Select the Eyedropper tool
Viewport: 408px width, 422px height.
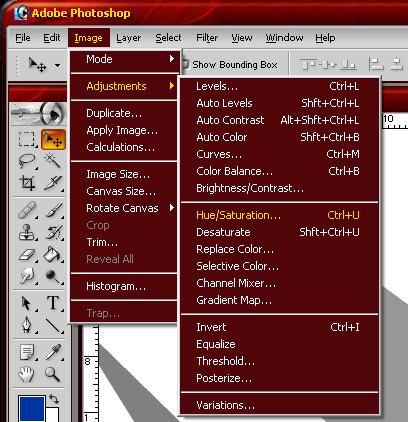(53, 352)
